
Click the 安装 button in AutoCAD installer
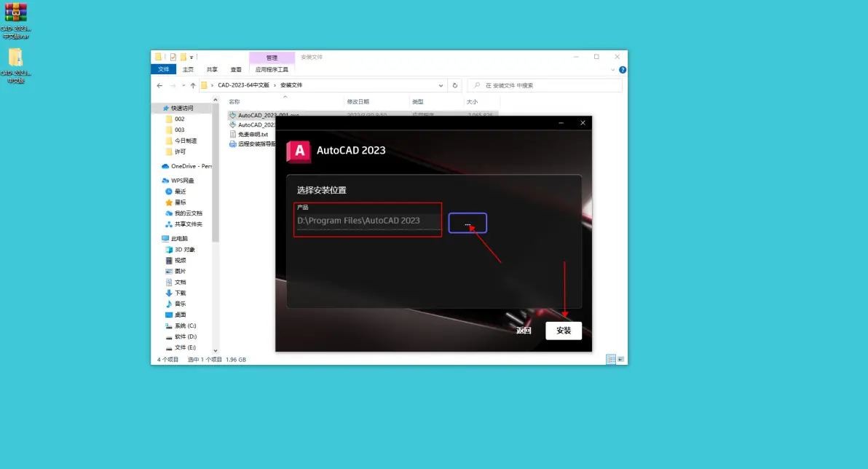[564, 331]
